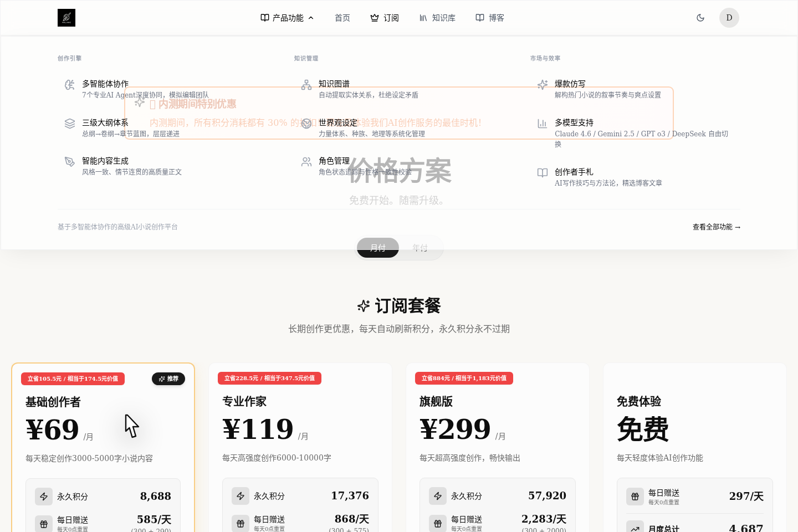Click the site logo in the top bar
798x532 pixels.
pos(66,17)
